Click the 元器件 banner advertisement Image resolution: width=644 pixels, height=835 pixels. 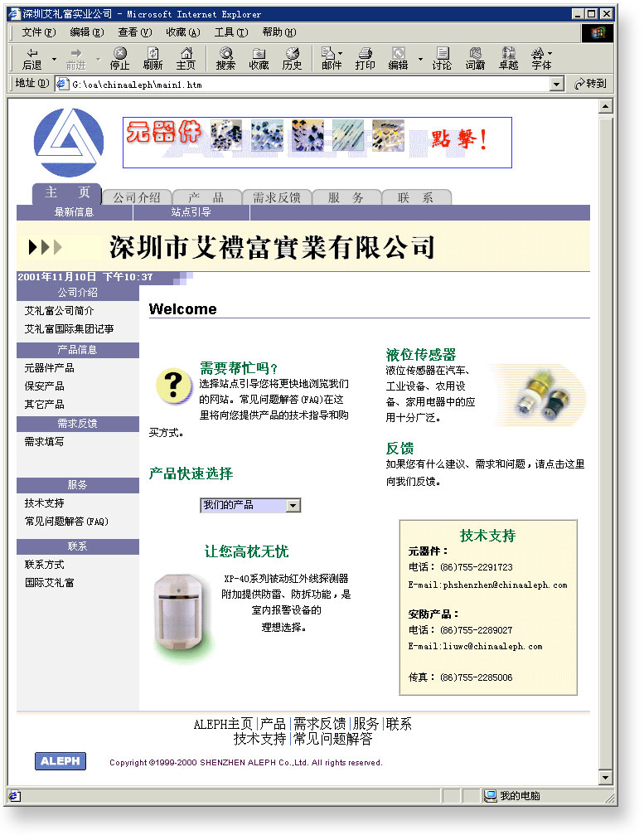coord(317,142)
